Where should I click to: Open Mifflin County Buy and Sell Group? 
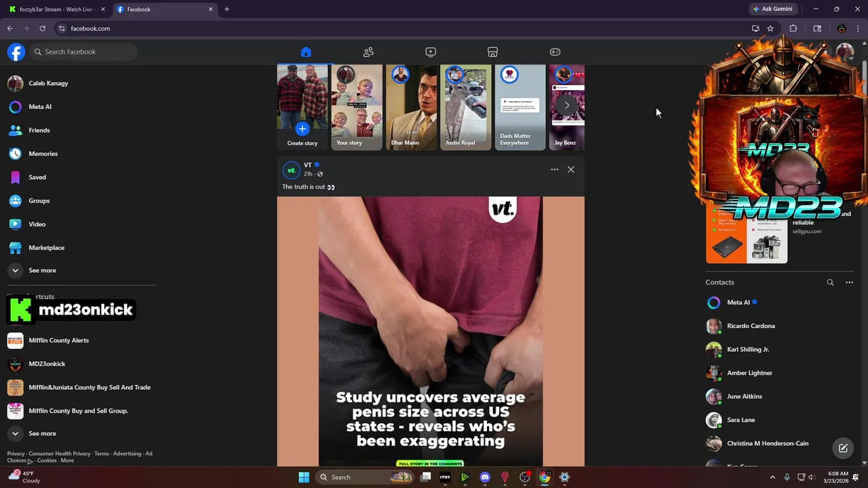click(x=81, y=411)
